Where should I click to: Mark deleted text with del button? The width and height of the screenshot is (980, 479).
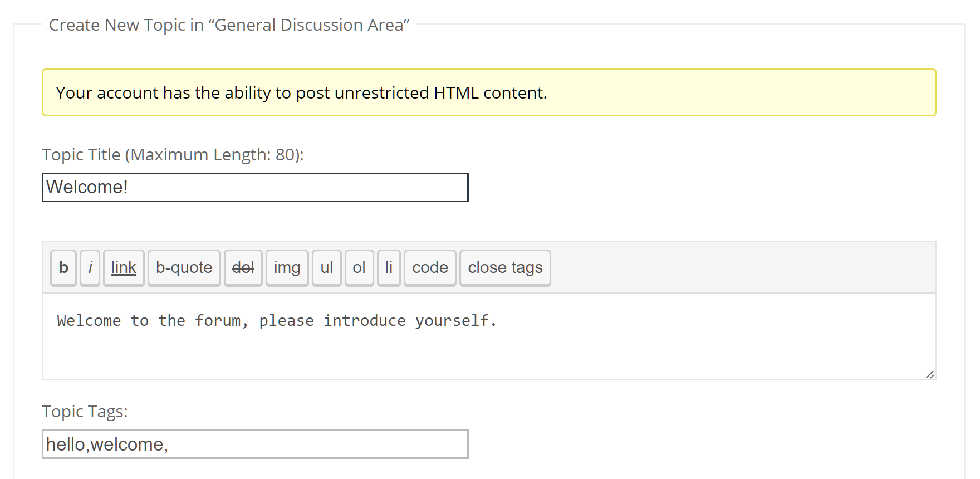(243, 268)
